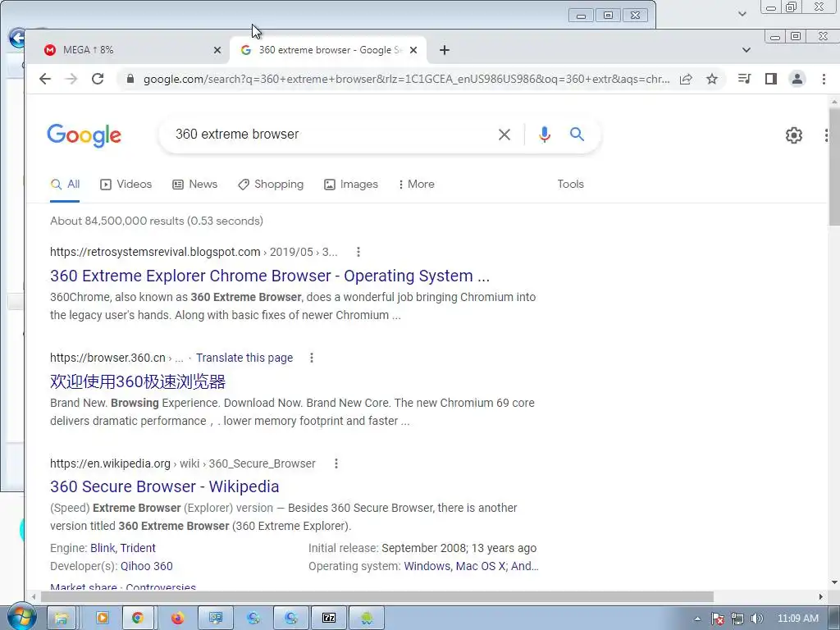840x630 pixels.
Task: Click the scroll down arrow on vertical scrollbar
Action: tap(834, 582)
